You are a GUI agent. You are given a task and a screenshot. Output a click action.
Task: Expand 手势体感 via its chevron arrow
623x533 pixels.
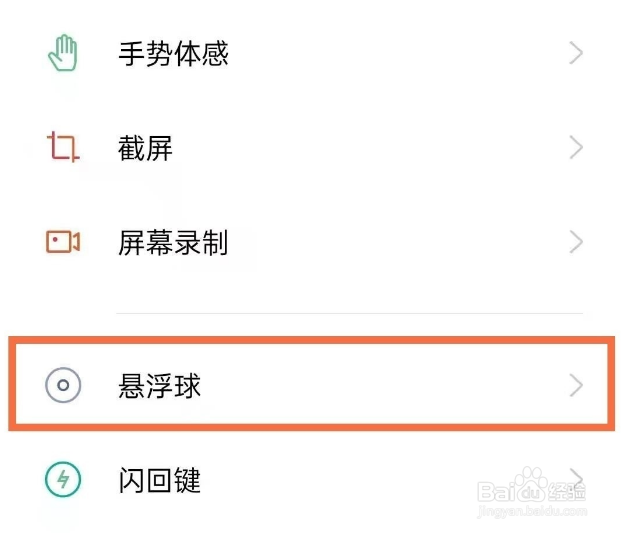coord(576,53)
